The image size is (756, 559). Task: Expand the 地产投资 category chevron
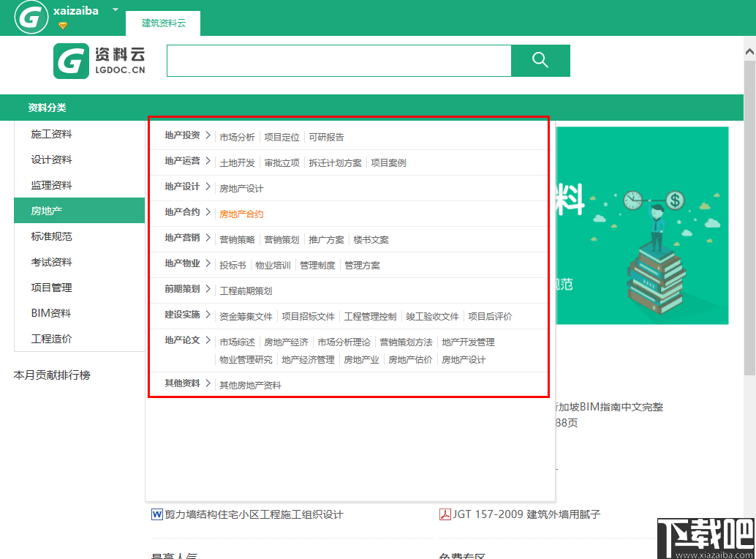209,137
